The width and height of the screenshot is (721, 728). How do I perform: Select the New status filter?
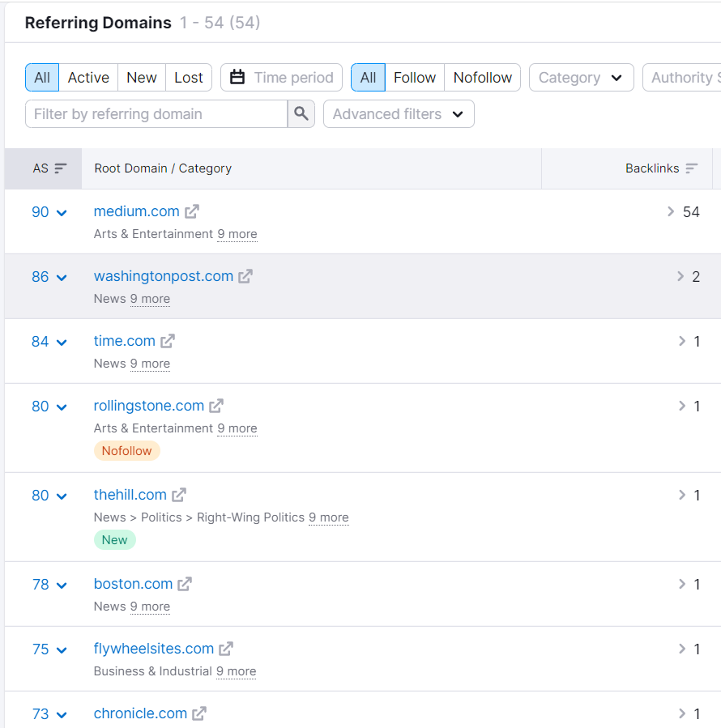click(142, 77)
